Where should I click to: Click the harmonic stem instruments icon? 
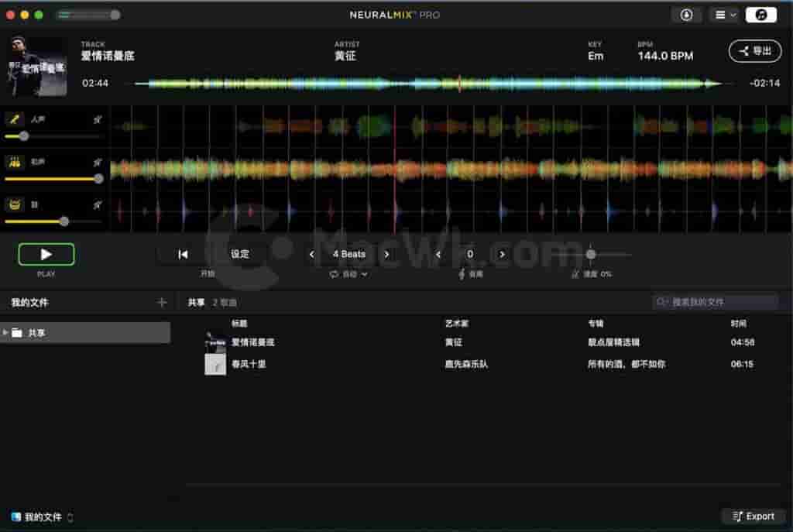pos(15,162)
